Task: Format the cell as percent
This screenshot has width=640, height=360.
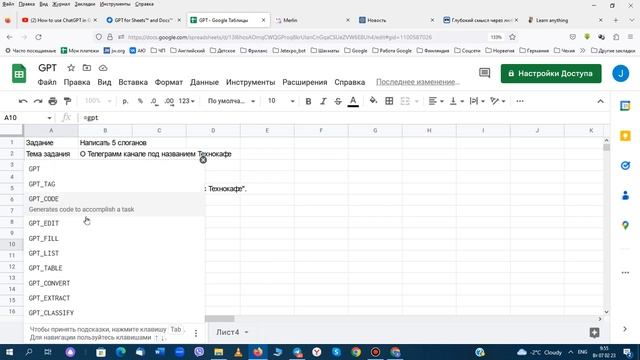Action: [x=140, y=101]
